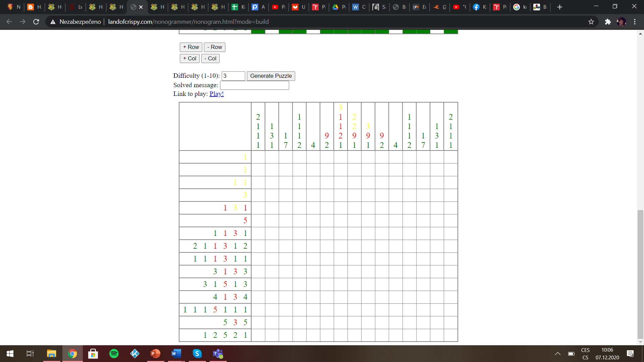
Task: Bookmark this page with the star icon
Action: pos(591,22)
